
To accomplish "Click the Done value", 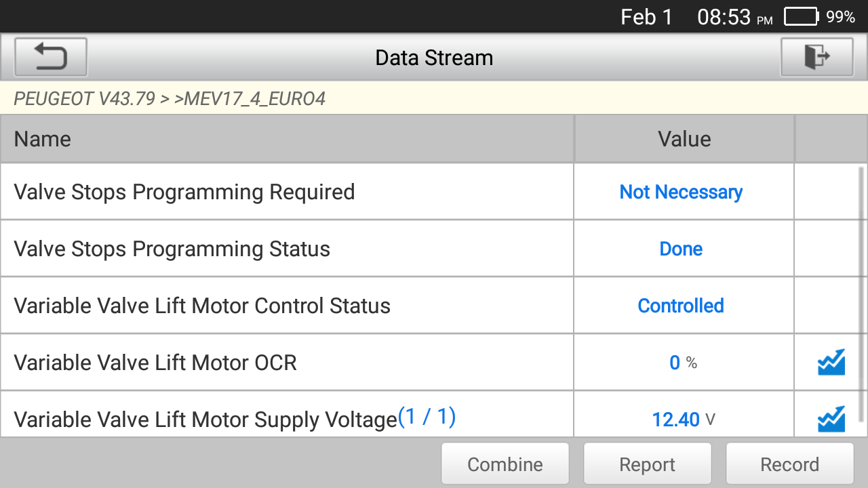I will pos(681,249).
